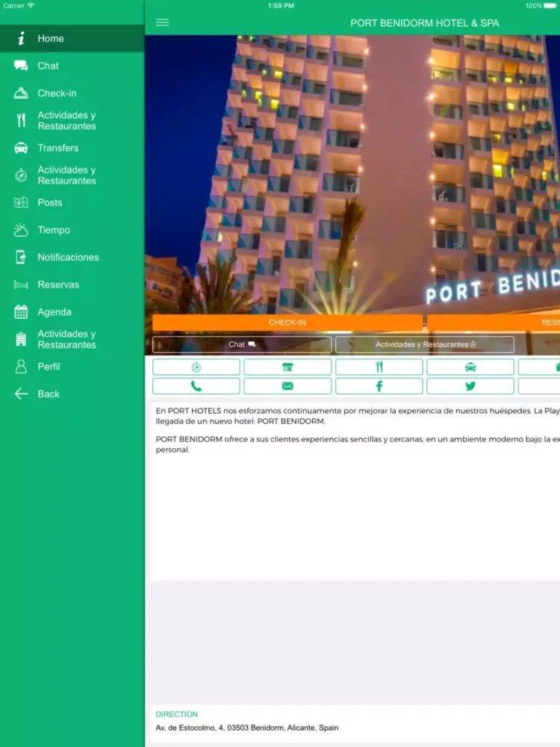
Task: Open Agenda calendar in the sidebar
Action: [72, 312]
